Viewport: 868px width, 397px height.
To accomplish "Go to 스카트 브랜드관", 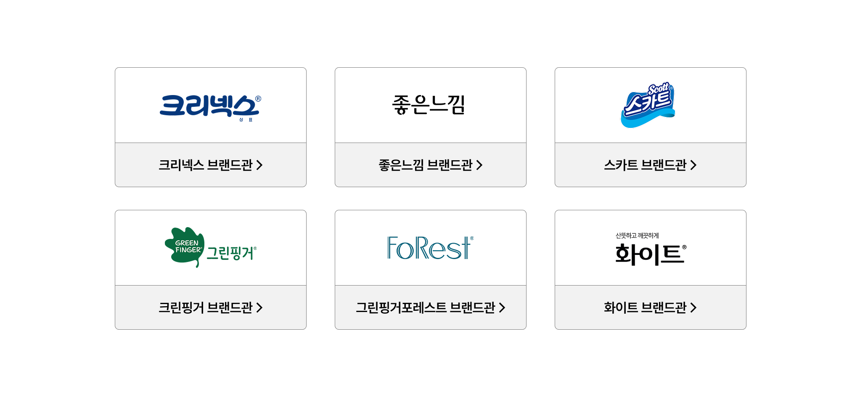I will point(645,165).
